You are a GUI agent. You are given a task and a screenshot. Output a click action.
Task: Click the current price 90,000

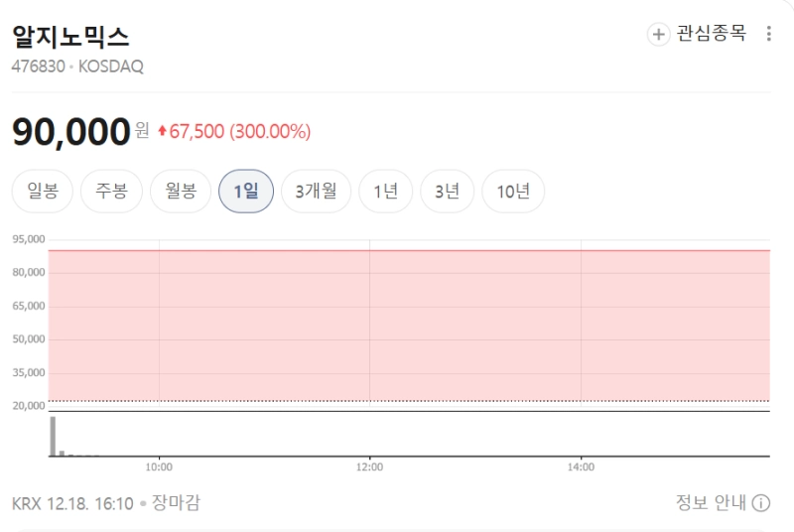[x=71, y=132]
